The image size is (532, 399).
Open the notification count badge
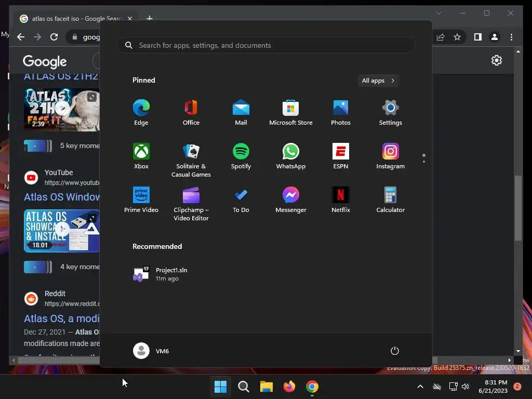(x=517, y=387)
